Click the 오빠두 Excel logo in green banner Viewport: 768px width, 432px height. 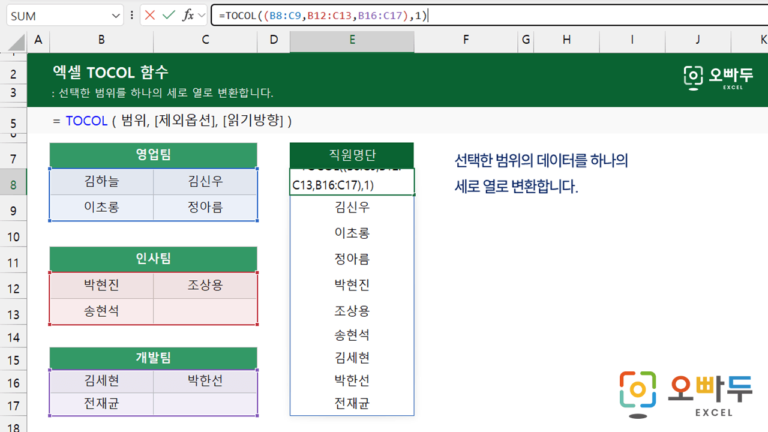point(718,78)
